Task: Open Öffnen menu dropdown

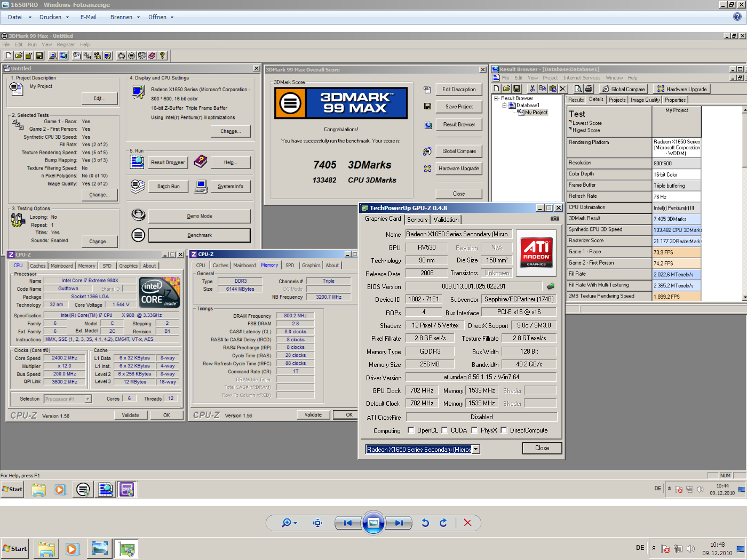Action: point(161,17)
